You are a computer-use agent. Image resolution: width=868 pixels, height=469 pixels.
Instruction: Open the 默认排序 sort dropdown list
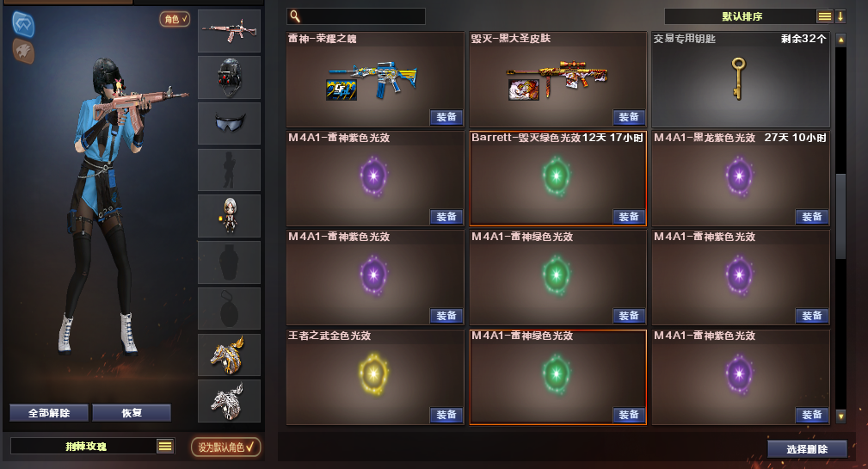click(825, 16)
